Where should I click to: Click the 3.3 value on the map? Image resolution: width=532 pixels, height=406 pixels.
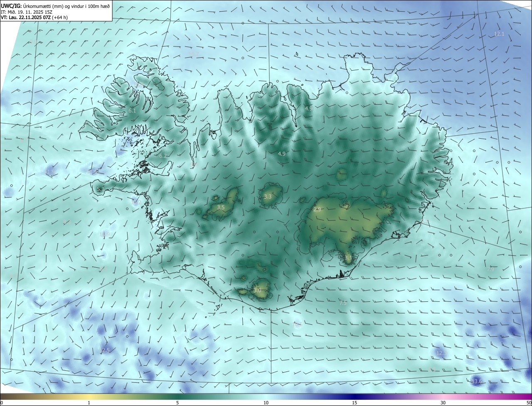268,196
